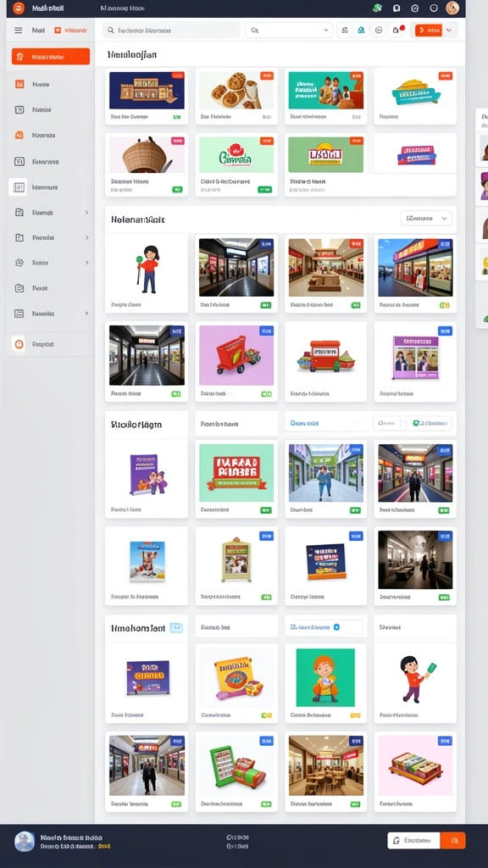Click the user avatar in top bar

pos(452,8)
